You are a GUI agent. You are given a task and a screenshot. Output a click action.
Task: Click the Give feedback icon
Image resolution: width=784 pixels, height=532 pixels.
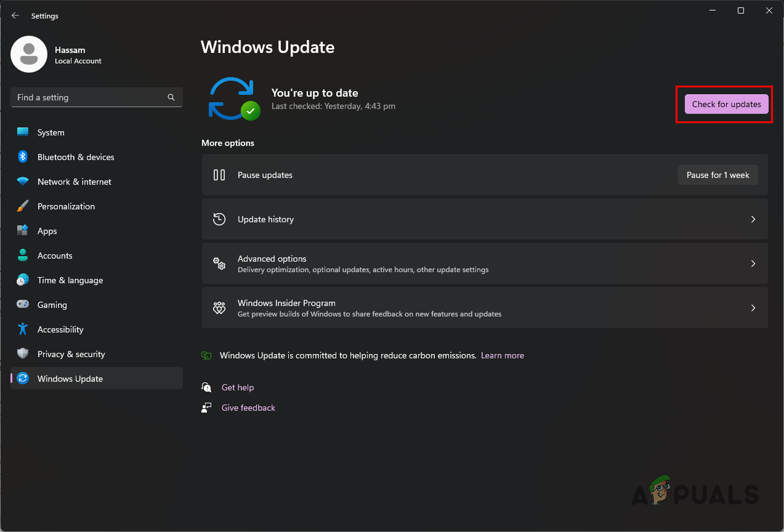pos(206,407)
